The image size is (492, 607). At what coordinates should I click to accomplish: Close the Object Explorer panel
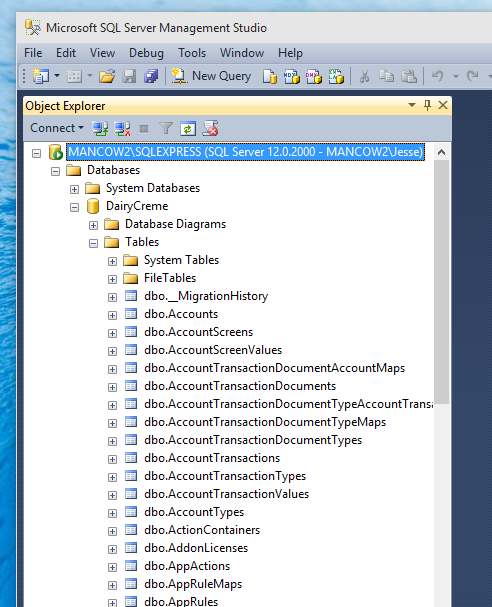pyautogui.click(x=443, y=105)
